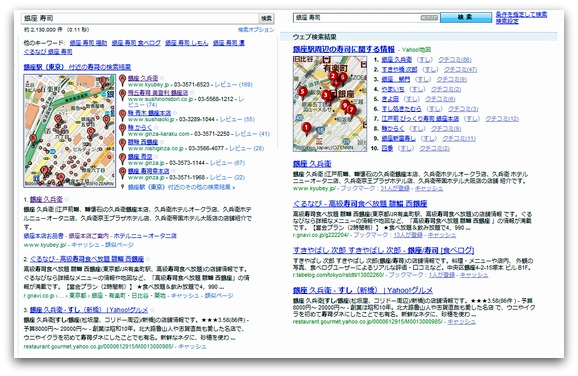Open the レビュー (55) link

[x=237, y=119]
